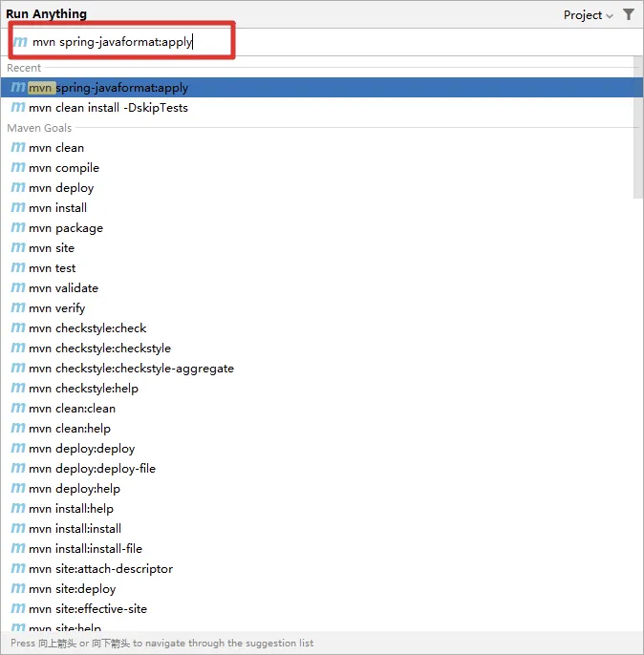Select mvn clean:help goal
Viewport: 644px width, 655px height.
point(317,429)
